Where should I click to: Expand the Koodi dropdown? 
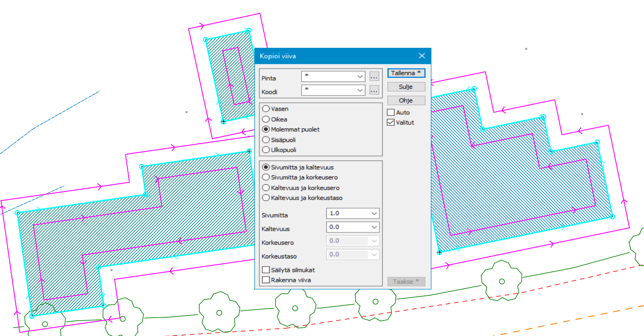click(x=360, y=90)
